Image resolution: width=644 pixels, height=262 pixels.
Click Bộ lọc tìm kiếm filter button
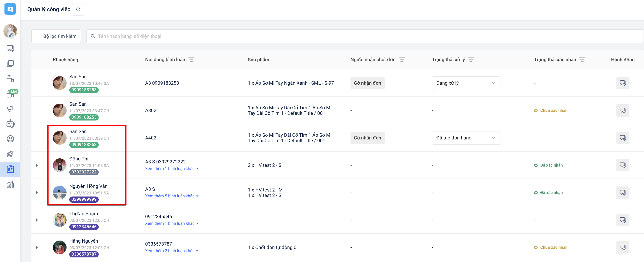click(x=56, y=36)
